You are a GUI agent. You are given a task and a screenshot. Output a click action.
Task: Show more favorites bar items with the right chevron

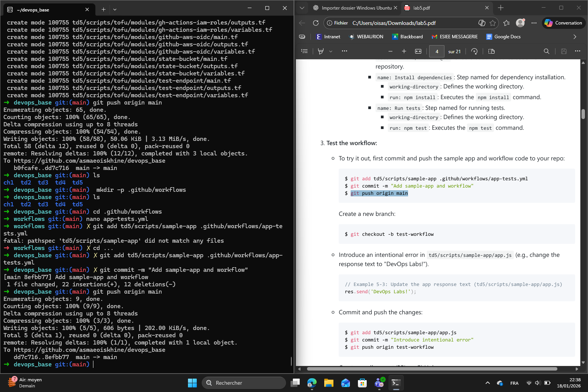click(575, 37)
